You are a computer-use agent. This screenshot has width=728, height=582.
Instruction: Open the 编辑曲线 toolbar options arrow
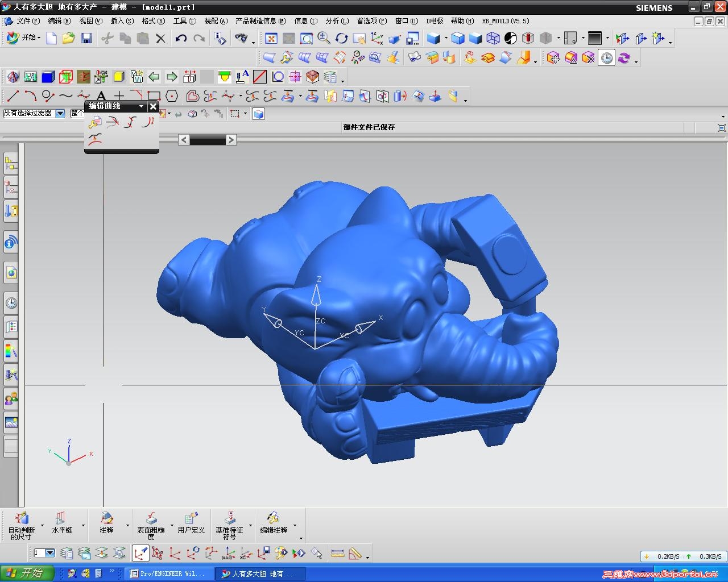pos(141,106)
